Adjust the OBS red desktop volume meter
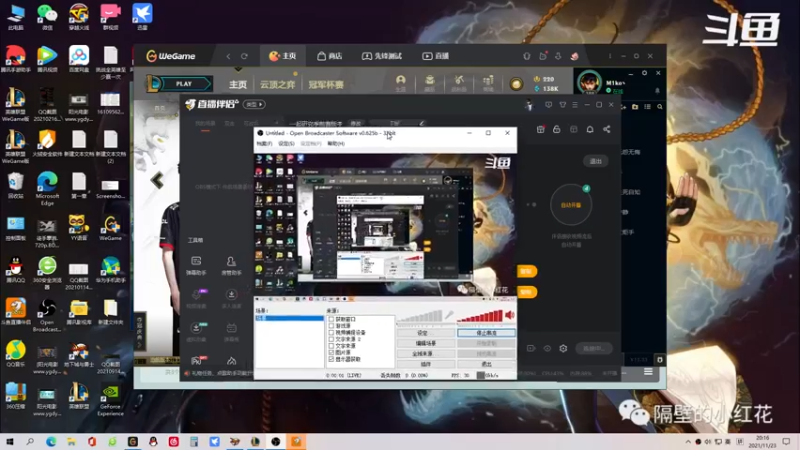Viewport: 800px width, 450px height. coord(480,316)
